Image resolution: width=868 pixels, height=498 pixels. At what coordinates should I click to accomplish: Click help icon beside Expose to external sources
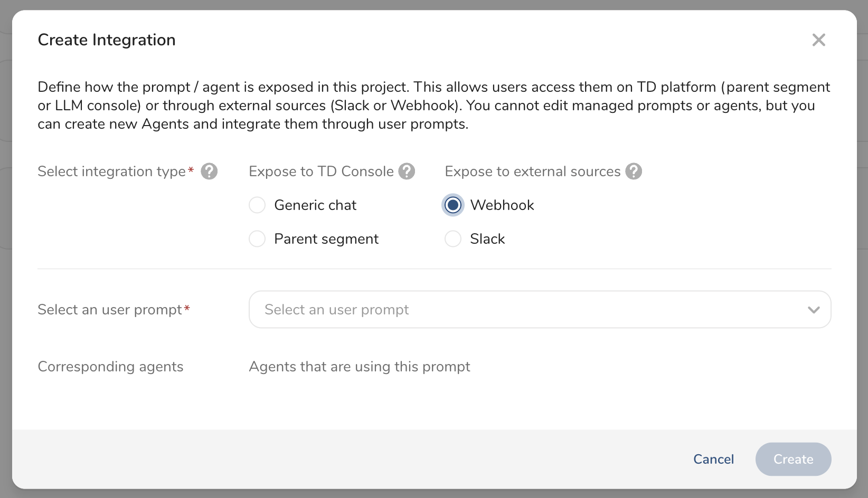pyautogui.click(x=634, y=171)
